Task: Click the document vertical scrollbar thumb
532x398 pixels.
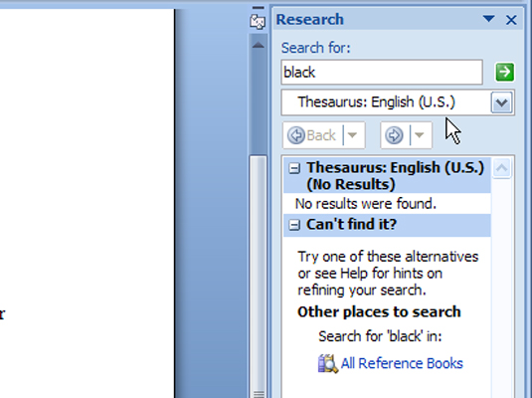Action: click(x=259, y=277)
